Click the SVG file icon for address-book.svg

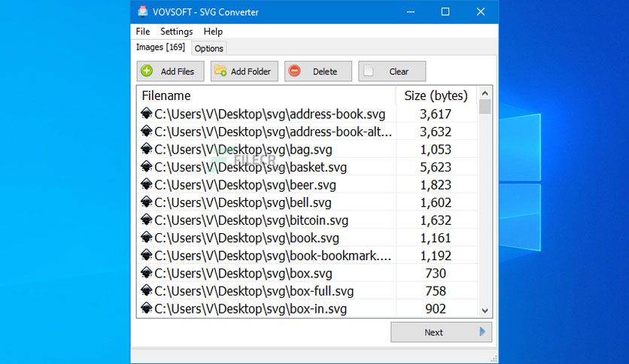(147, 114)
